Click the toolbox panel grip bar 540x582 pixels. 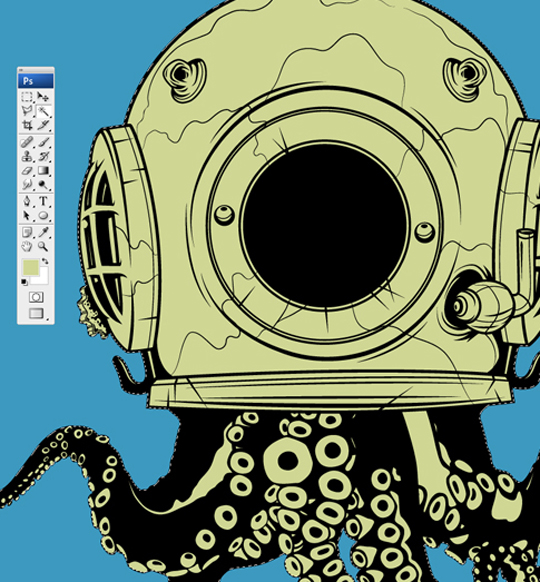pos(36,70)
